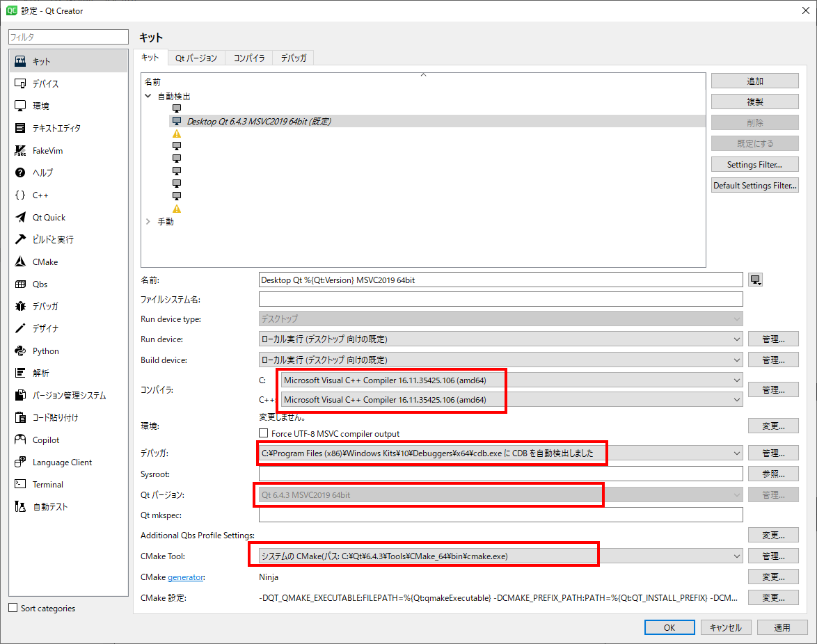Click 参照... next to Sysroot
This screenshot has width=817, height=644.
[x=773, y=474]
